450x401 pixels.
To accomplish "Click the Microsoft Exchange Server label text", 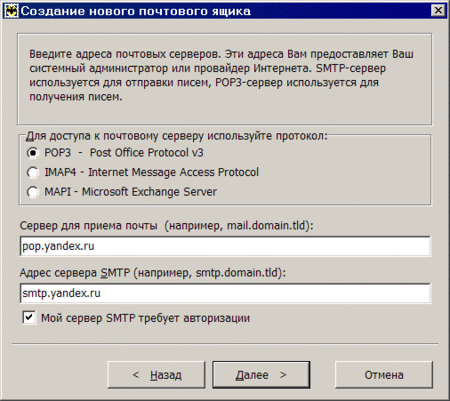I will [x=149, y=192].
